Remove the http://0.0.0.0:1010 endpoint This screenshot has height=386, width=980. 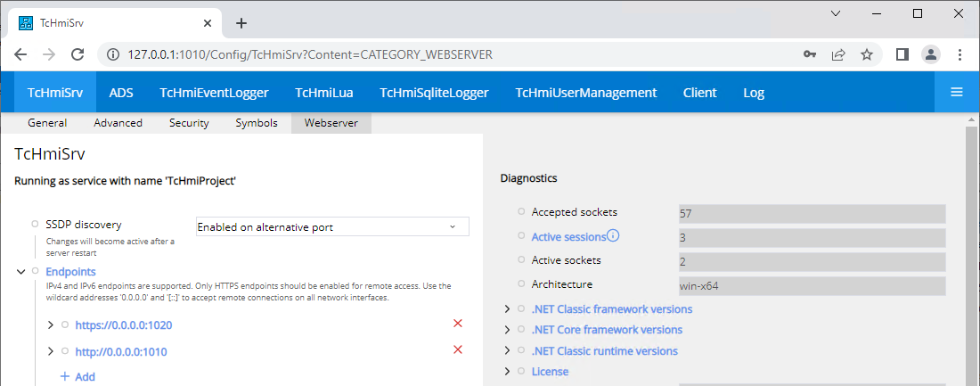click(458, 349)
